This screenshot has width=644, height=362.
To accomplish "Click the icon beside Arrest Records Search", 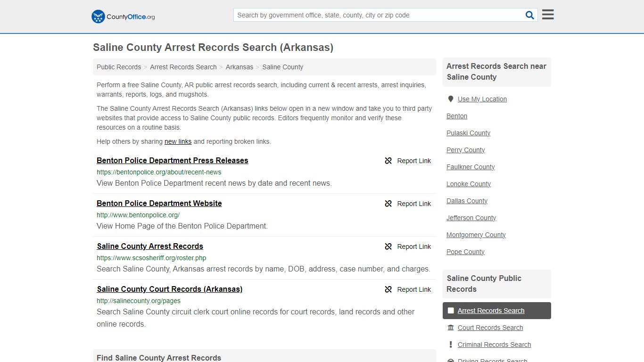I will [451, 311].
